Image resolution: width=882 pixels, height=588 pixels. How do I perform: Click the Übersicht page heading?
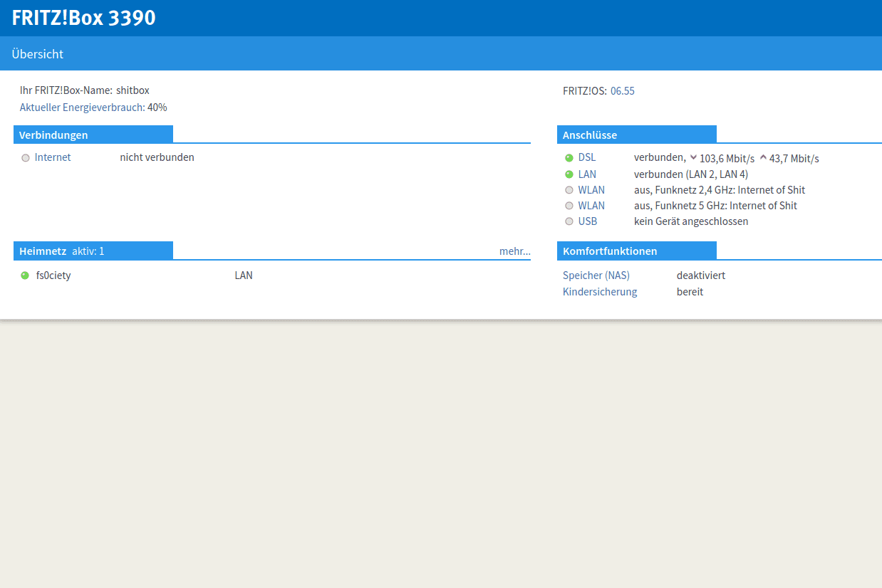(38, 54)
